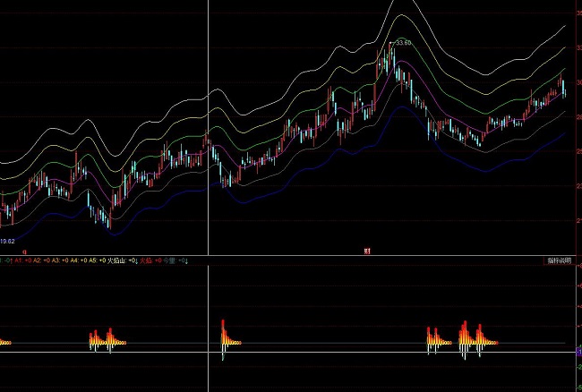Click the tallest flame spike at the crosshair

(x=223, y=328)
